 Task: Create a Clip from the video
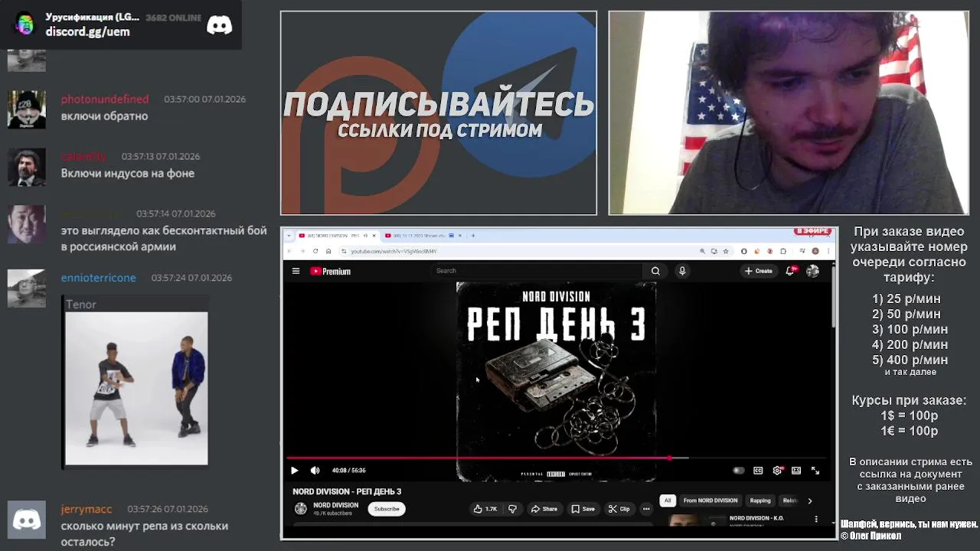pos(619,509)
